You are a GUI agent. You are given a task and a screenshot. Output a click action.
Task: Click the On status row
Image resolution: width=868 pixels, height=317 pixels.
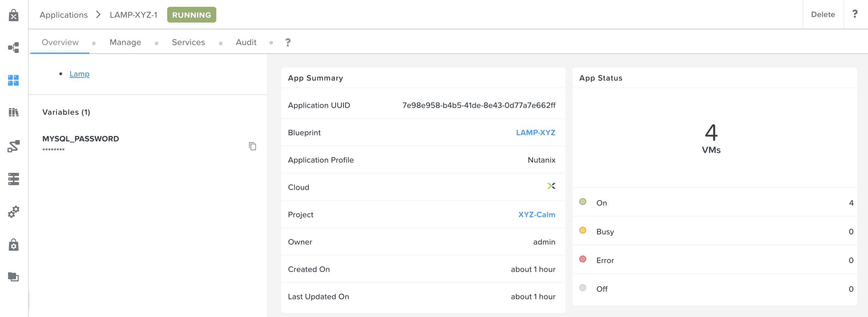pos(714,203)
